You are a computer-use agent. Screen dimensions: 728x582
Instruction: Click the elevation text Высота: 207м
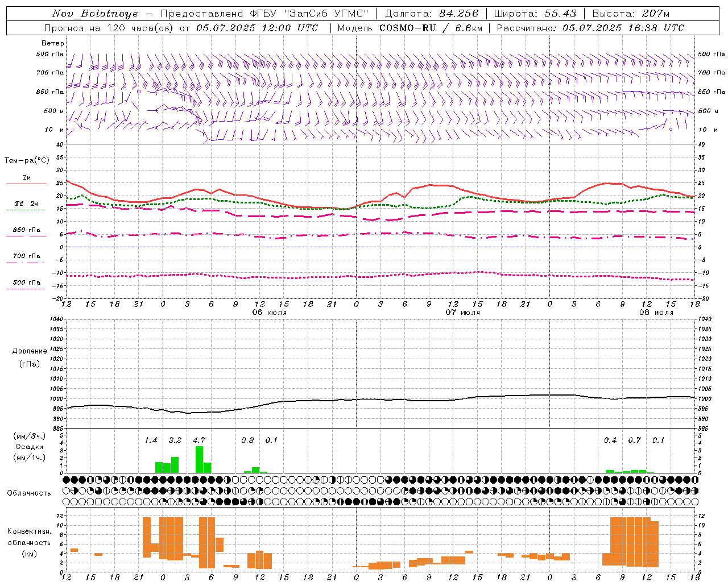point(631,14)
